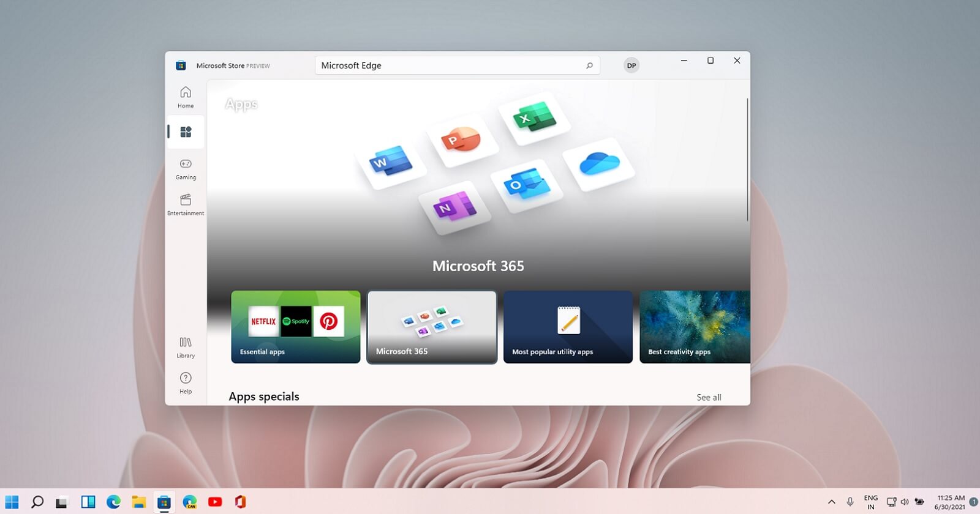
Task: Click the Outlook icon in the banner
Action: pyautogui.click(x=527, y=185)
